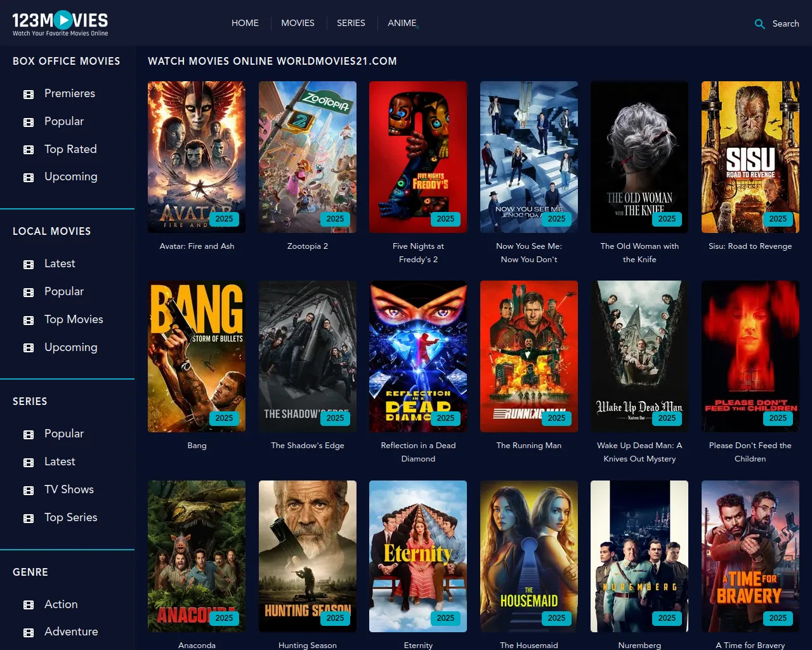The height and width of the screenshot is (650, 812).
Task: Browse the Adventure genre
Action: click(x=71, y=632)
